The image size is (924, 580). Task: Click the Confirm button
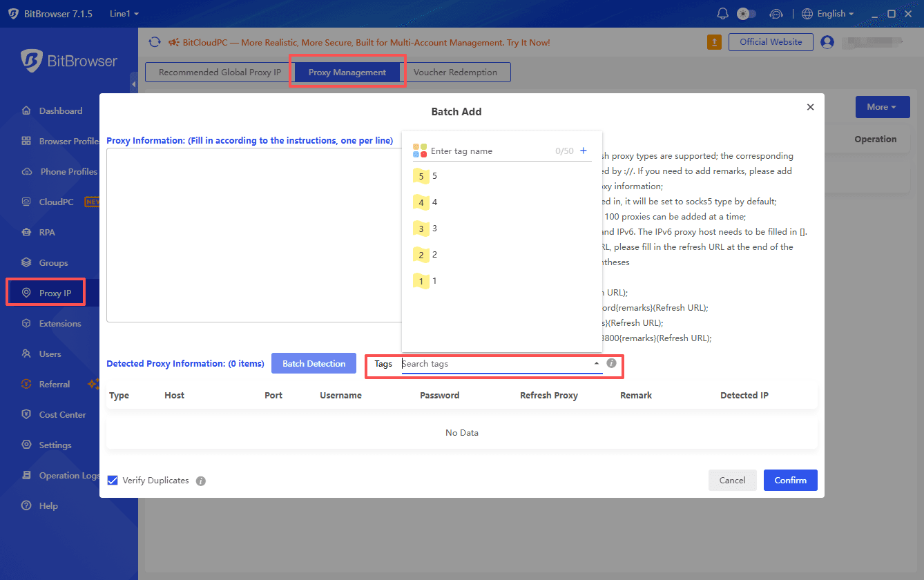791,481
